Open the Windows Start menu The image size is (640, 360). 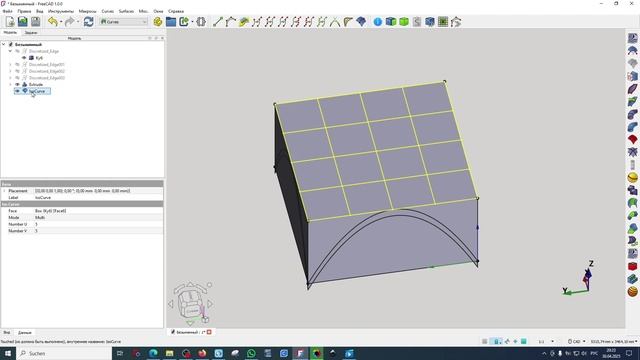8,353
